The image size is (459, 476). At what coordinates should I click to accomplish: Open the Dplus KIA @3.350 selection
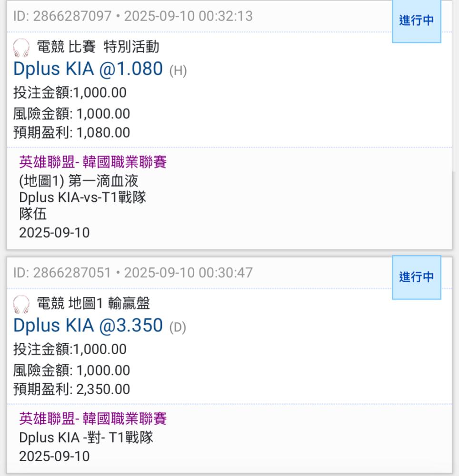(88, 326)
